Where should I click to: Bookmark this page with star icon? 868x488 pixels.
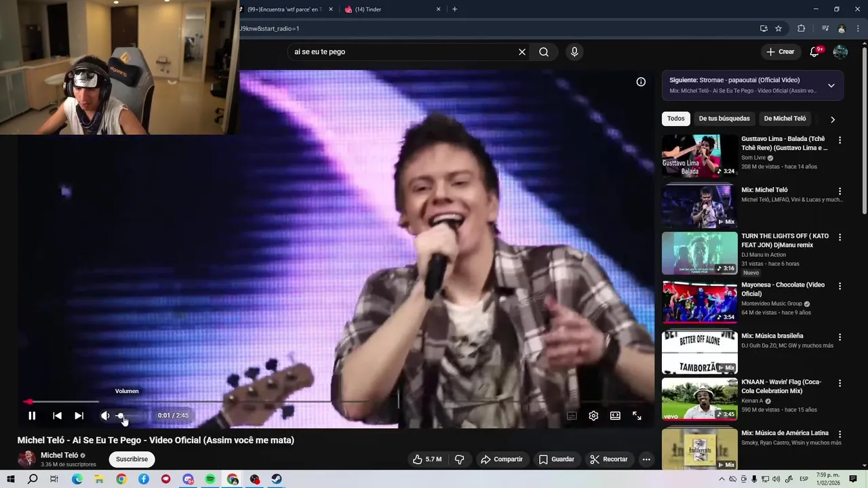[778, 28]
